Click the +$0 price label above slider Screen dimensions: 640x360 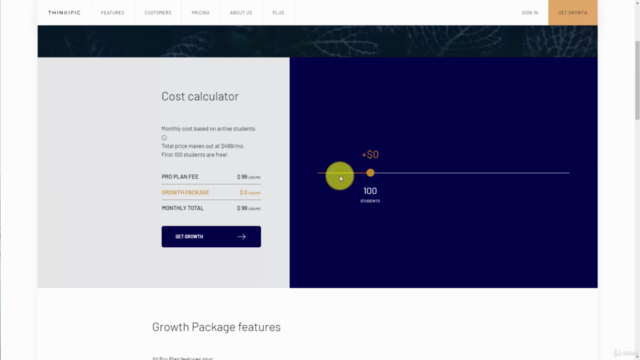coord(370,154)
